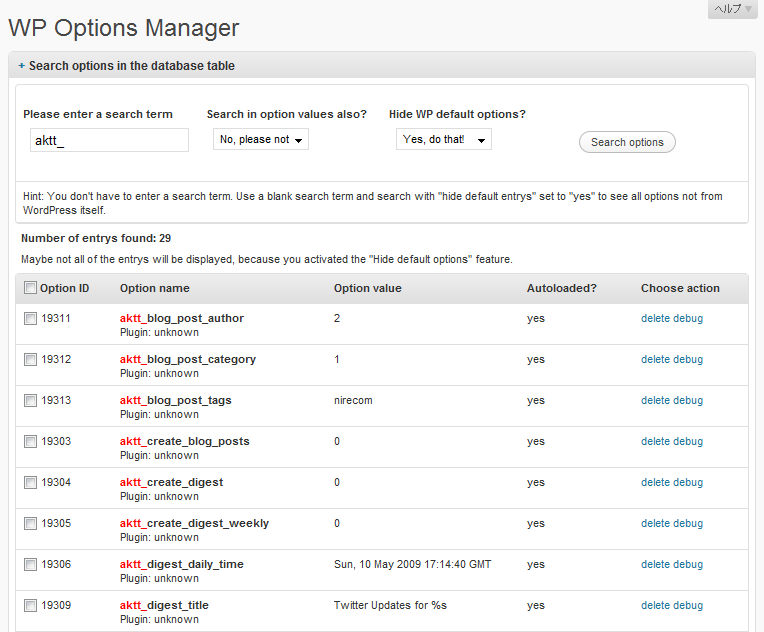The image size is (764, 632).
Task: Select the aktt_create_digest option name
Action: click(x=171, y=482)
